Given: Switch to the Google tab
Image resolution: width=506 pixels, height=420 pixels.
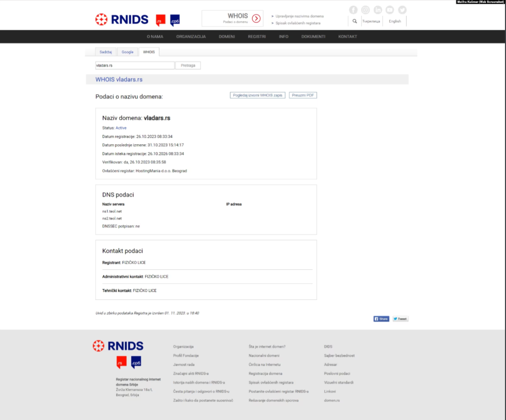Looking at the screenshot, I should [x=127, y=52].
